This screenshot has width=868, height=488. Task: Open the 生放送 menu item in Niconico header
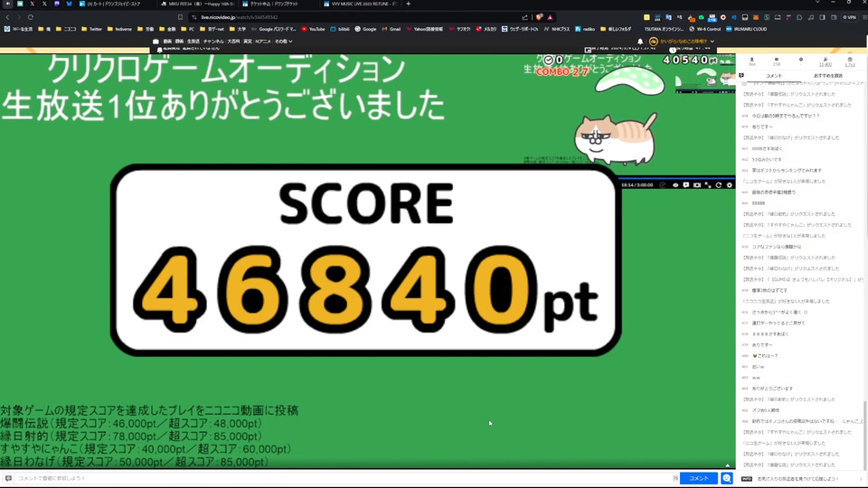coord(193,42)
